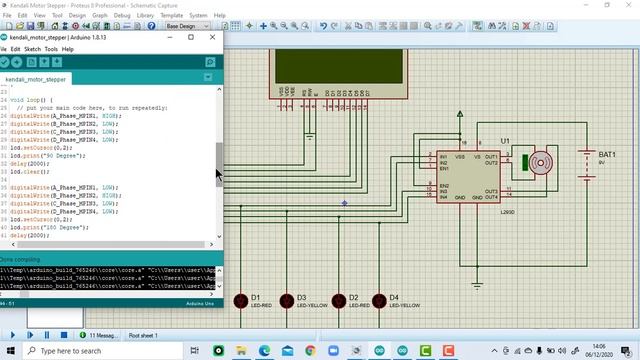This screenshot has height=360, width=640.
Task: Select the D4 LED-YELLOW component
Action: pyautogui.click(x=379, y=301)
